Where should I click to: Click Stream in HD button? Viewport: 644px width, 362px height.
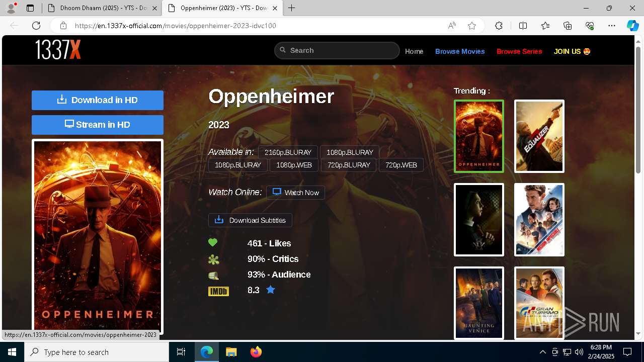[x=98, y=125]
